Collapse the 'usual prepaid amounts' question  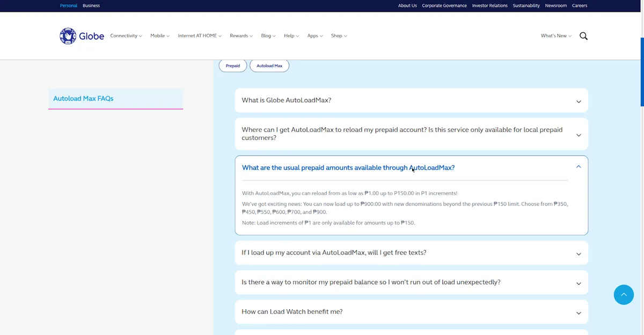coord(411,167)
